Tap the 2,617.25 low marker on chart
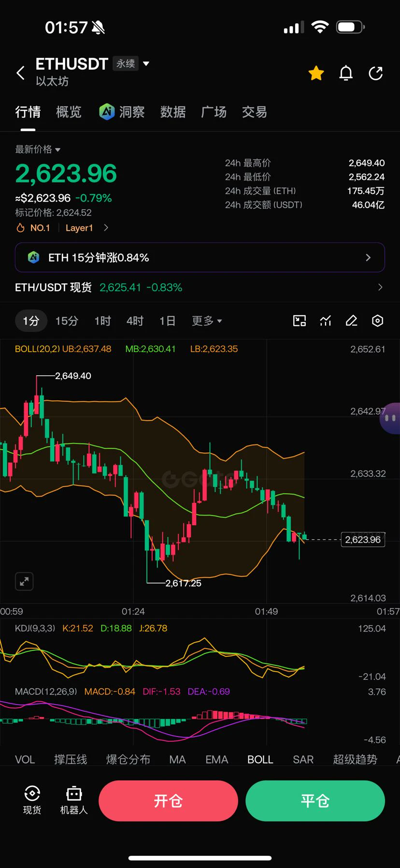Screen dimensions: 400x868 [183, 583]
